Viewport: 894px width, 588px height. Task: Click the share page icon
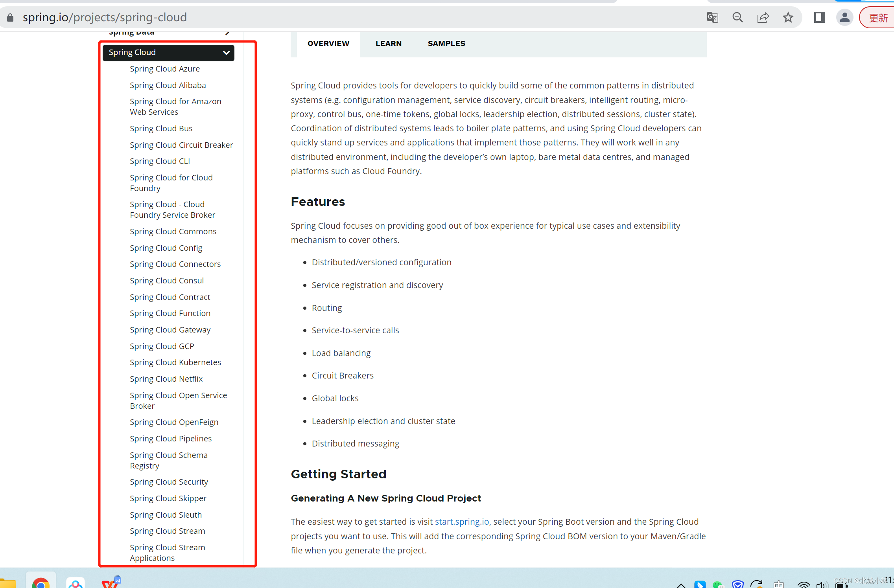point(763,18)
